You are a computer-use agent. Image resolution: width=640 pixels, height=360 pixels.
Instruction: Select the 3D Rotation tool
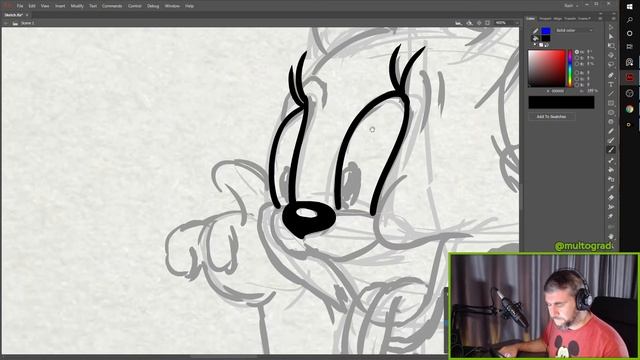pos(611,55)
